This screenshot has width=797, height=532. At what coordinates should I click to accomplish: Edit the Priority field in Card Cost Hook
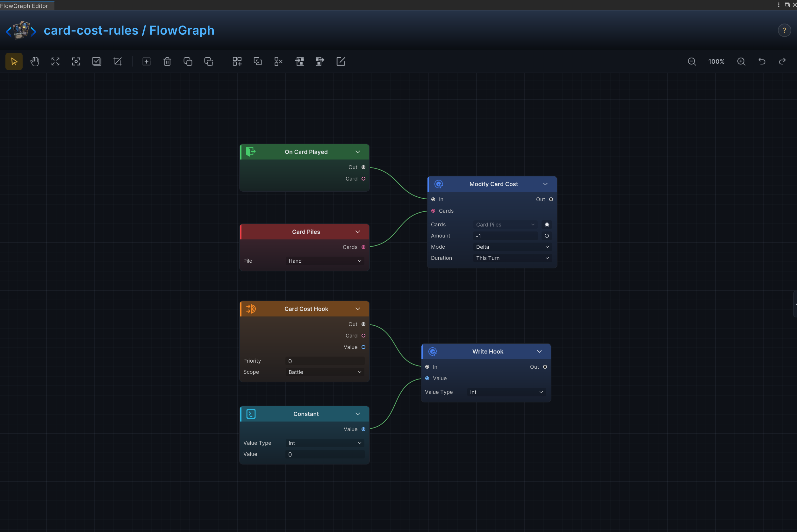[x=325, y=361]
